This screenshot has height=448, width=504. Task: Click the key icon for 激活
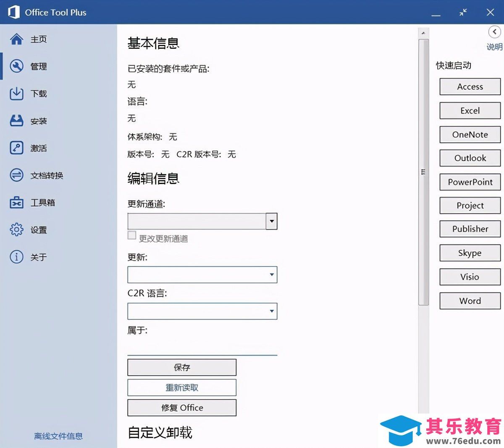pos(16,148)
